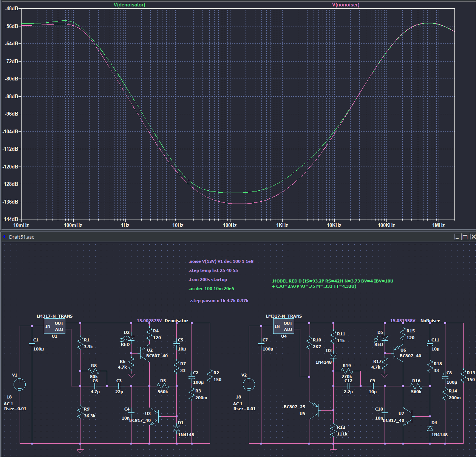Click resistor R10 2K7 symbol
The width and height of the screenshot is (476, 457).
click(x=309, y=343)
